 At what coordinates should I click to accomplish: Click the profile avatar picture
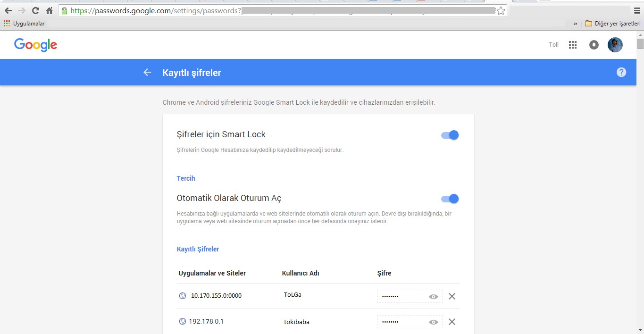coord(615,44)
